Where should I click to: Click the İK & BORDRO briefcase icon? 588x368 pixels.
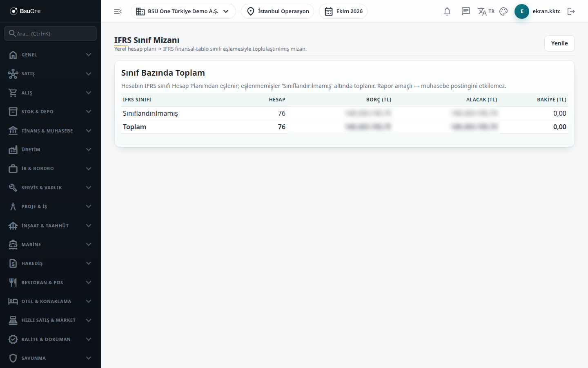(13, 168)
